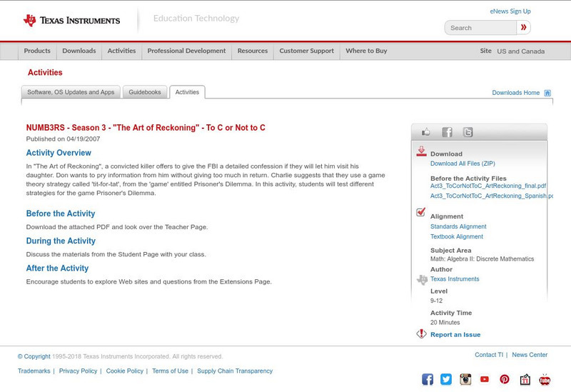Click the During the Activity heading
571x392 pixels.
coord(61,241)
